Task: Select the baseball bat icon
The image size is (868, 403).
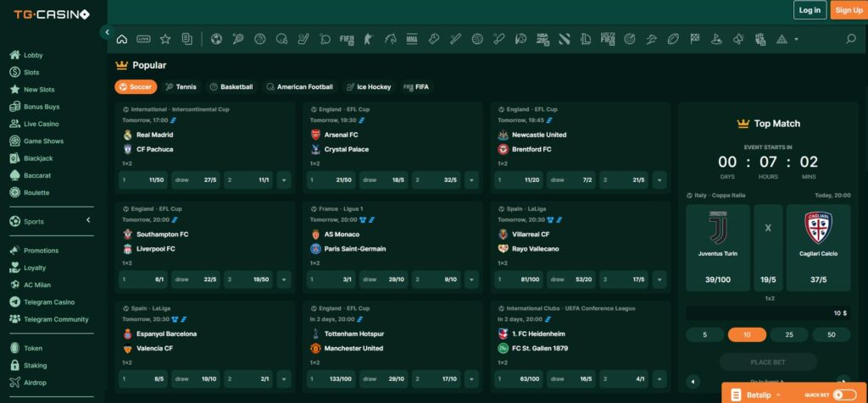Action: click(x=455, y=39)
